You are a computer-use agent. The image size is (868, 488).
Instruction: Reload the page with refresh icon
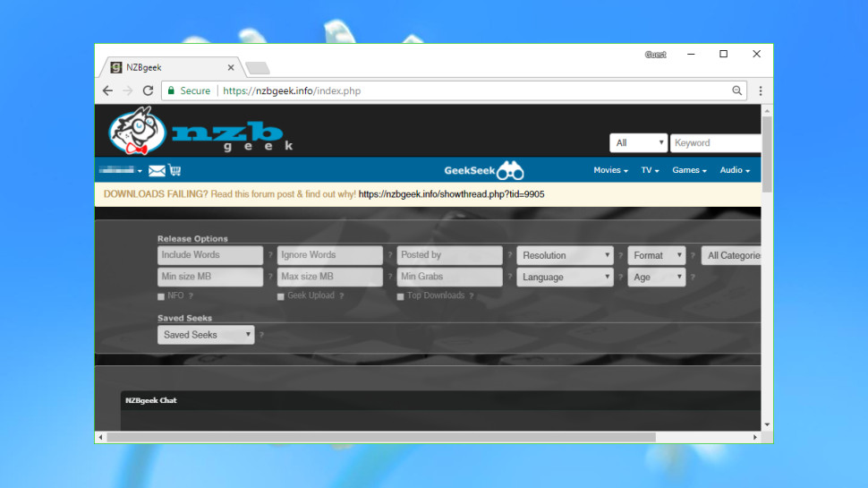pos(148,90)
